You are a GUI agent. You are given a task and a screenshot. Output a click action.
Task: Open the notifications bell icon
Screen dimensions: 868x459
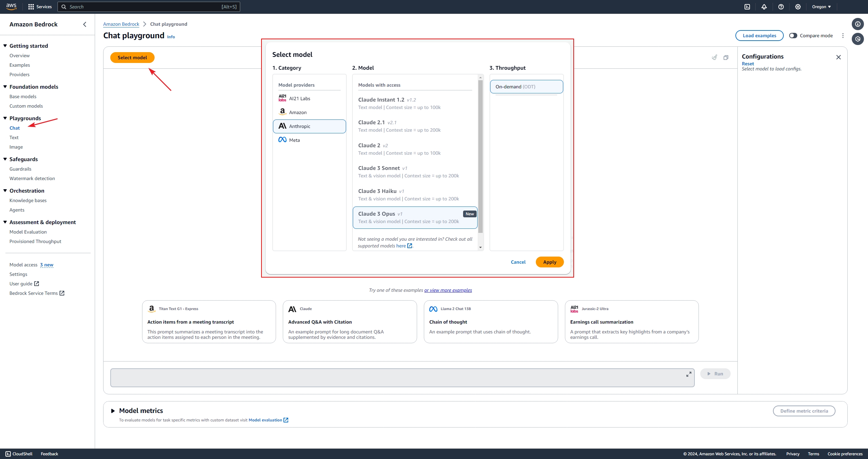click(x=764, y=7)
